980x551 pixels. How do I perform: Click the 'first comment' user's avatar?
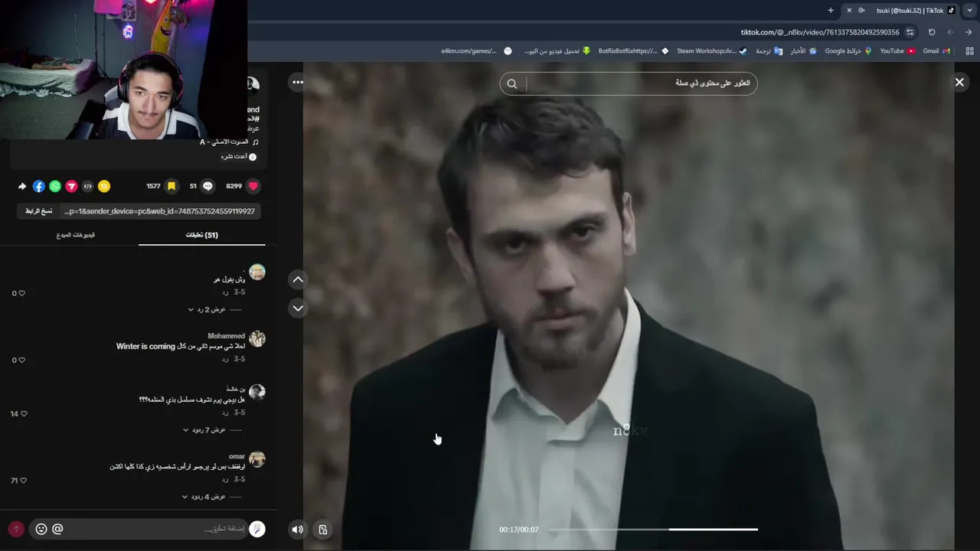tap(257, 272)
